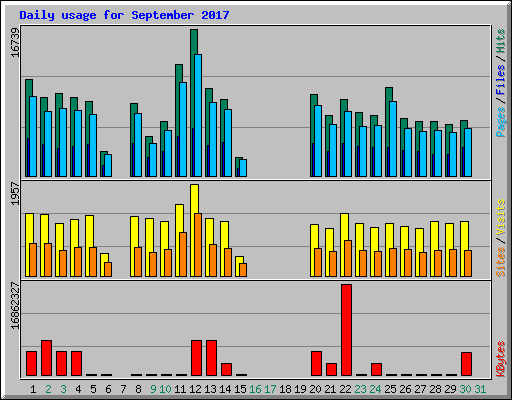
Task: Click day label 31 on the x-axis
Action: pos(480,389)
